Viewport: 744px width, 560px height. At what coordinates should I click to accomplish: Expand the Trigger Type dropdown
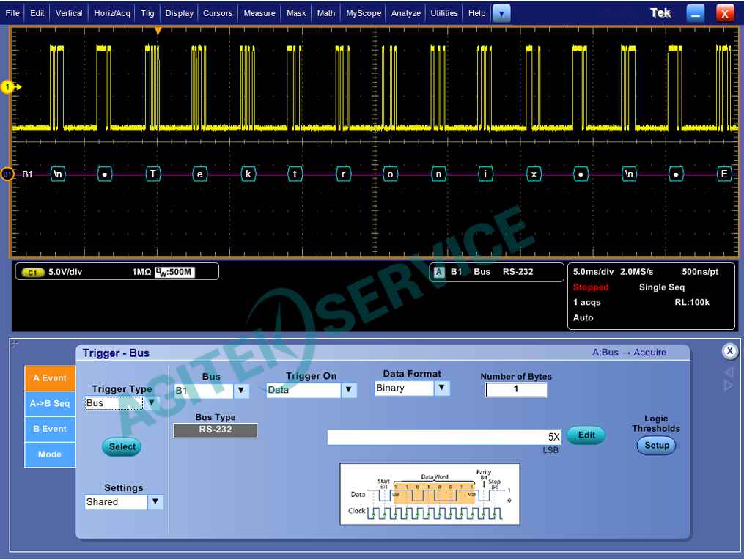coord(151,403)
